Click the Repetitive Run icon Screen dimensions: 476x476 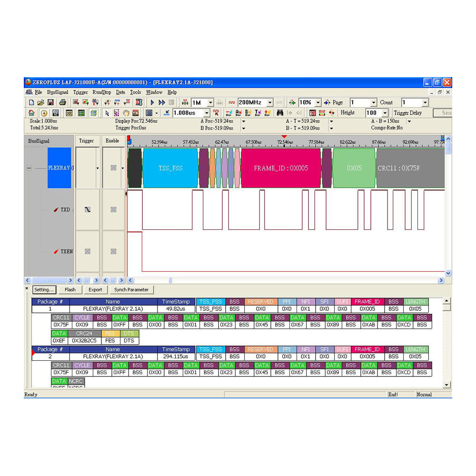click(162, 102)
